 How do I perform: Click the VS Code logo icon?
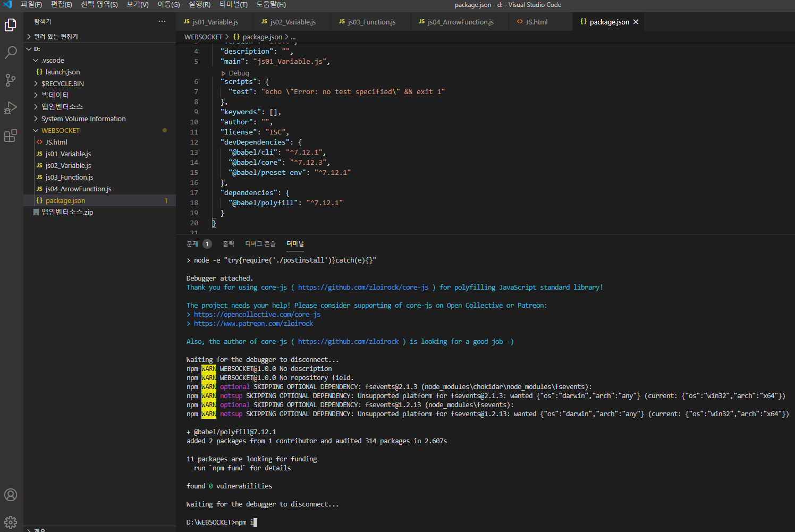pyautogui.click(x=7, y=4)
